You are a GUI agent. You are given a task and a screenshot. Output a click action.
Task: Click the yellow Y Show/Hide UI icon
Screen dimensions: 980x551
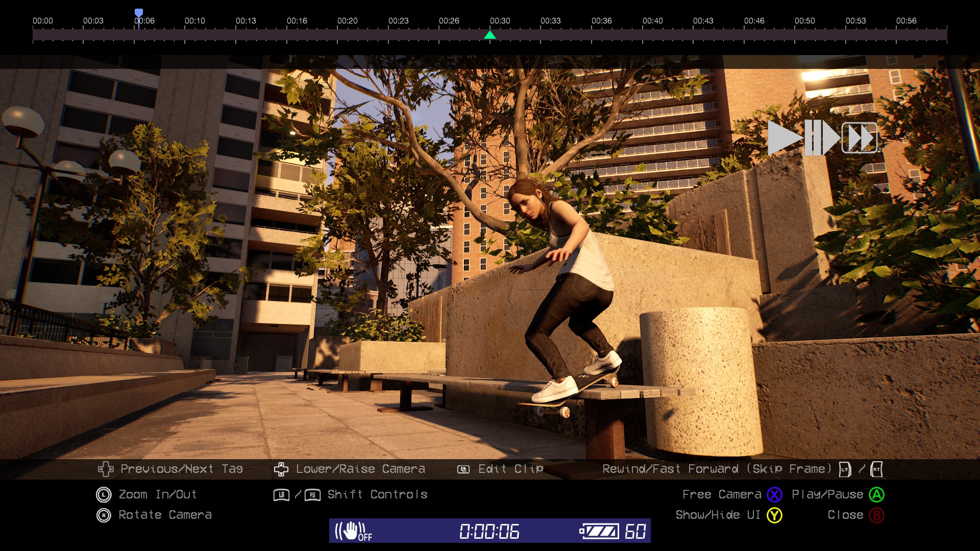(774, 515)
